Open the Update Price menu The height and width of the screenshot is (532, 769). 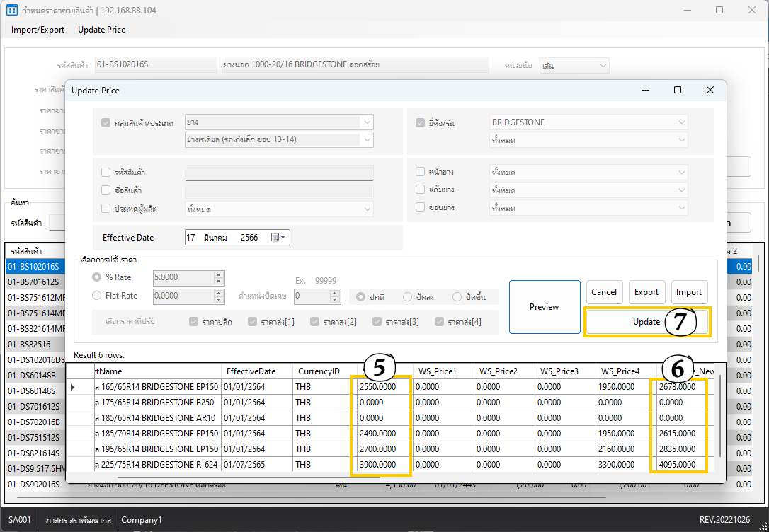101,30
